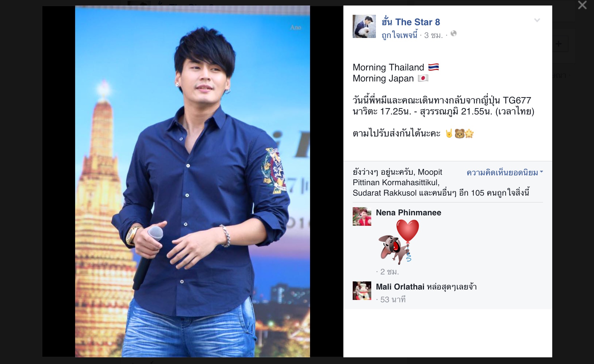
Task: Click the main photo of the singer
Action: point(193,181)
